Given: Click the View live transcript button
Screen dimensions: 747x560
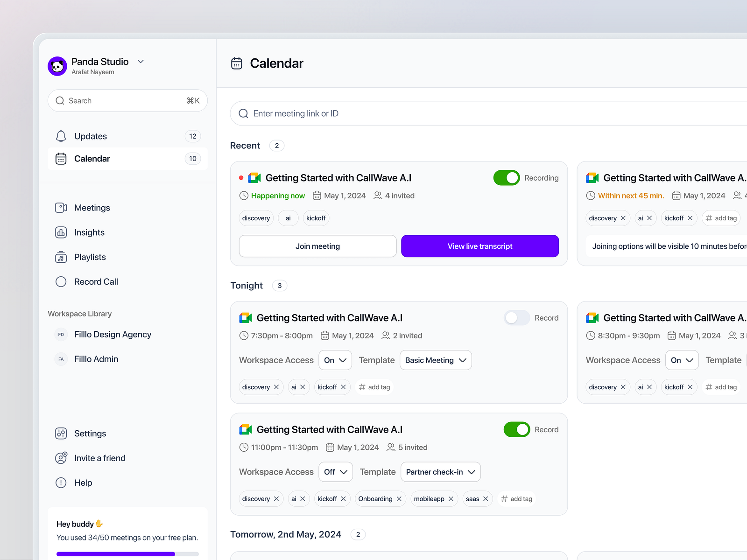Looking at the screenshot, I should (x=479, y=246).
